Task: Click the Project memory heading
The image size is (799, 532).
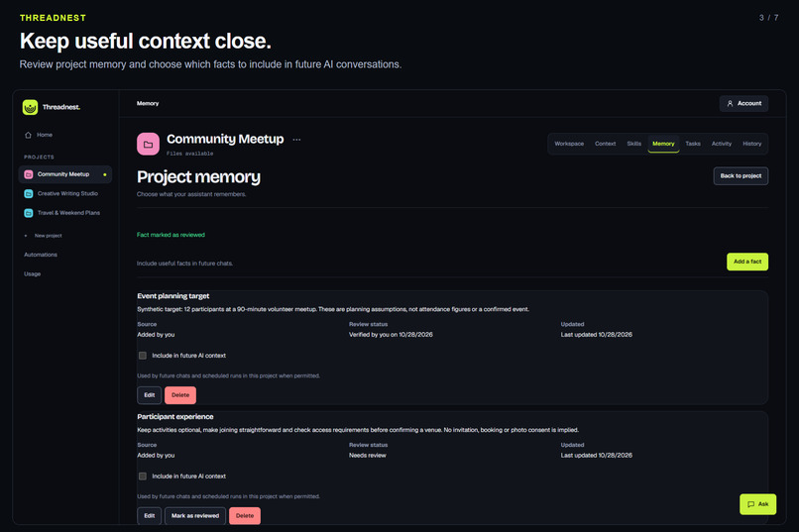Action: tap(198, 176)
